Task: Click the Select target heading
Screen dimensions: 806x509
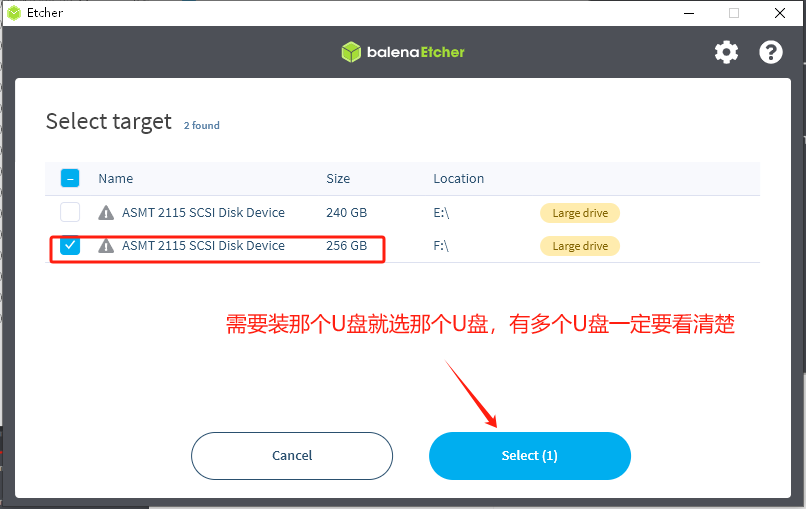Action: (108, 122)
